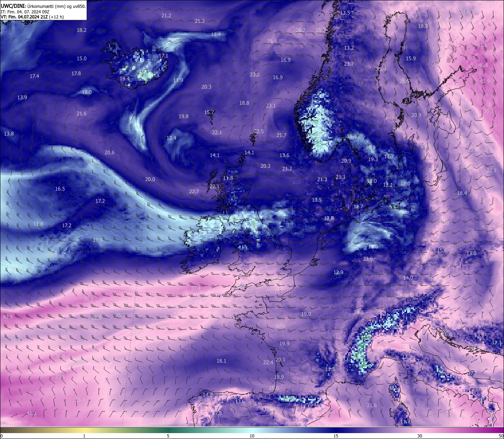504x439 pixels.
Task: Click the 1 tick label on the color scale
Action: 84,436
